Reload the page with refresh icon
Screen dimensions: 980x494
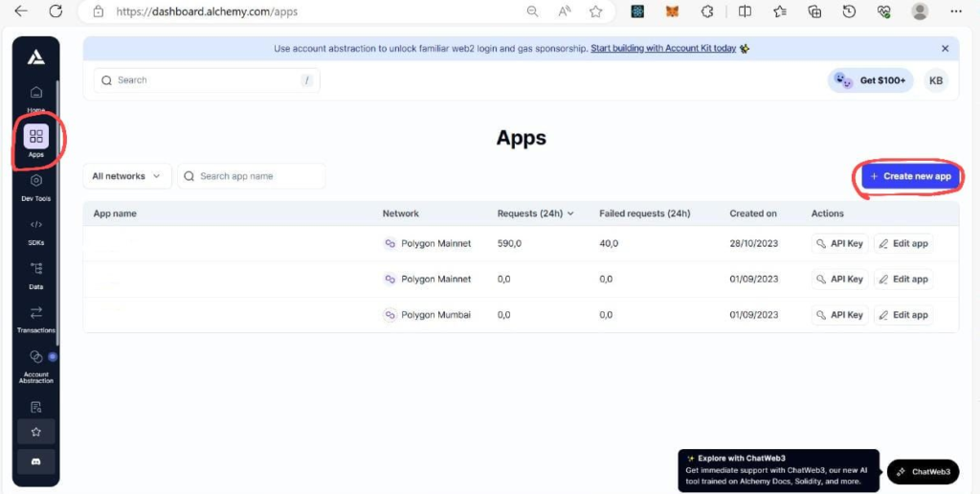point(56,11)
